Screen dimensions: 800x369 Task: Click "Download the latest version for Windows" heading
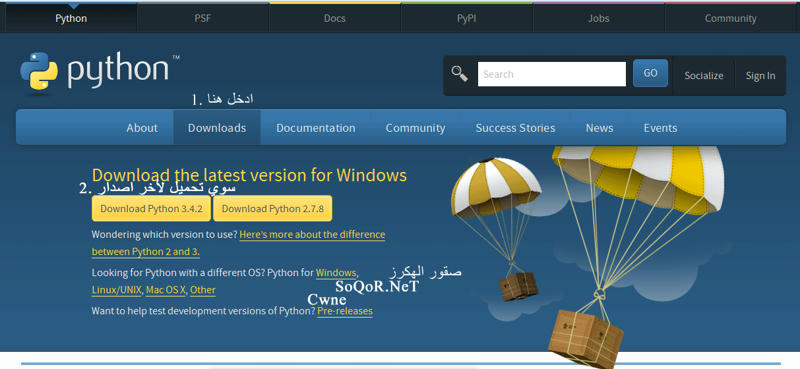pos(249,175)
